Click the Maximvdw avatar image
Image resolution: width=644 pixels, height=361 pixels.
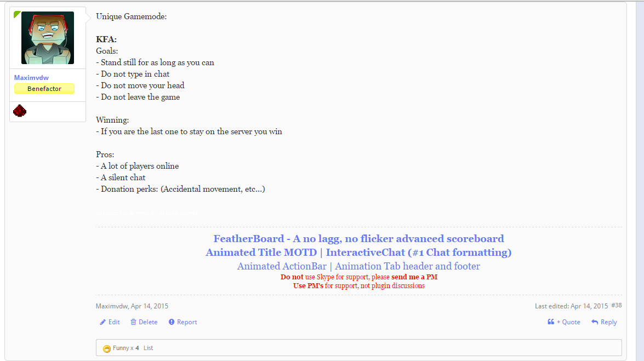48,38
